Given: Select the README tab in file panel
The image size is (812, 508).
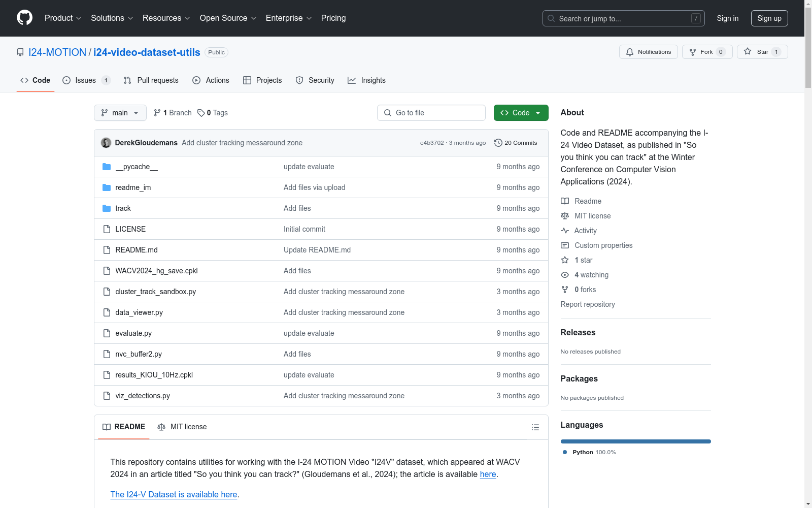Looking at the screenshot, I should [124, 427].
